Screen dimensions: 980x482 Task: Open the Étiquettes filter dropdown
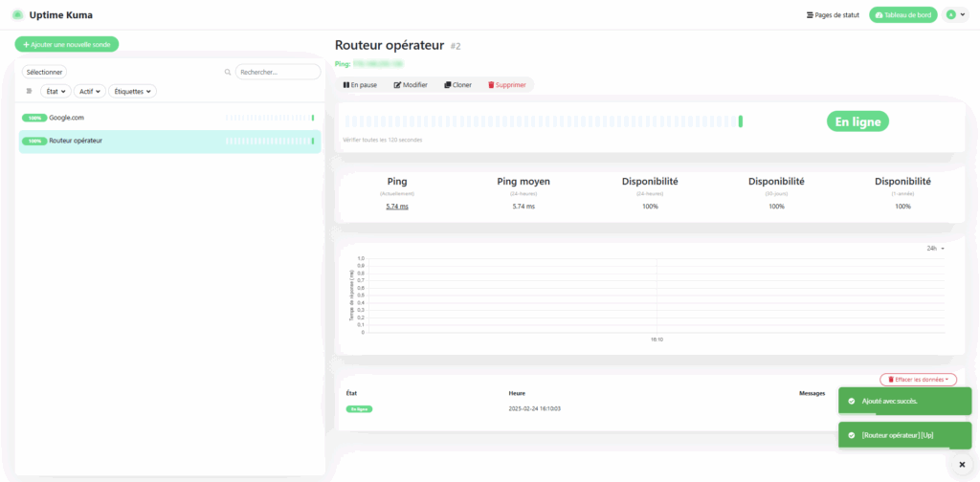coord(132,92)
